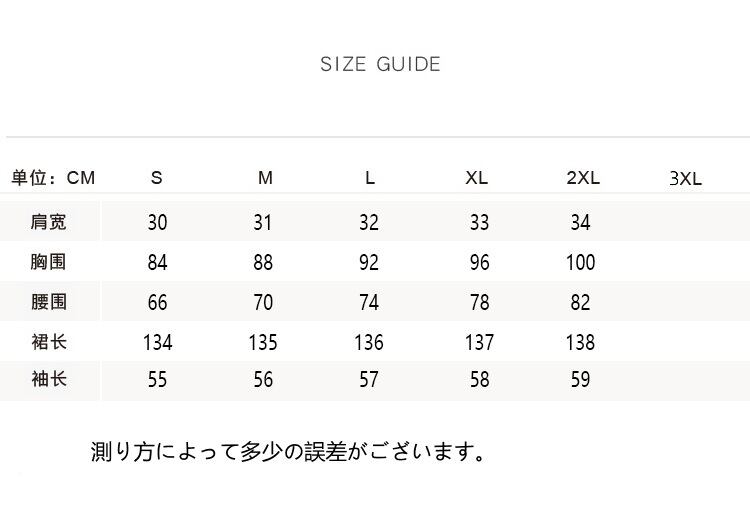The image size is (750, 521).
Task: Click bust value 100 for 2XL
Action: click(580, 263)
